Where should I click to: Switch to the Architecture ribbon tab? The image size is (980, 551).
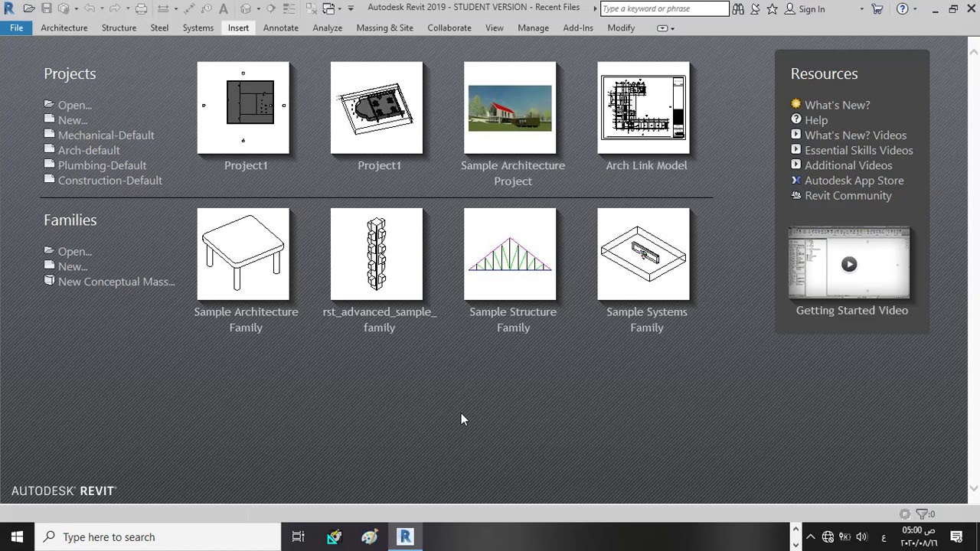pyautogui.click(x=64, y=28)
